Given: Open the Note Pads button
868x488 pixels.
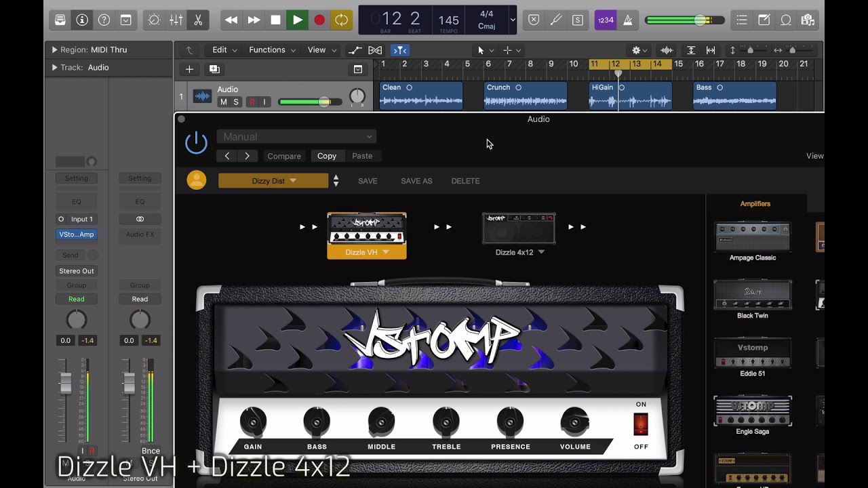Looking at the screenshot, I should click(764, 20).
